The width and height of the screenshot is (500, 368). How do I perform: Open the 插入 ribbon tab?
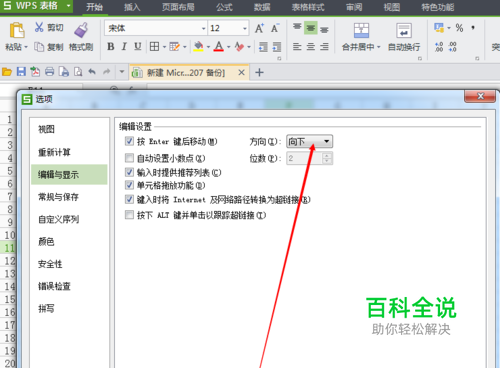pyautogui.click(x=132, y=7)
